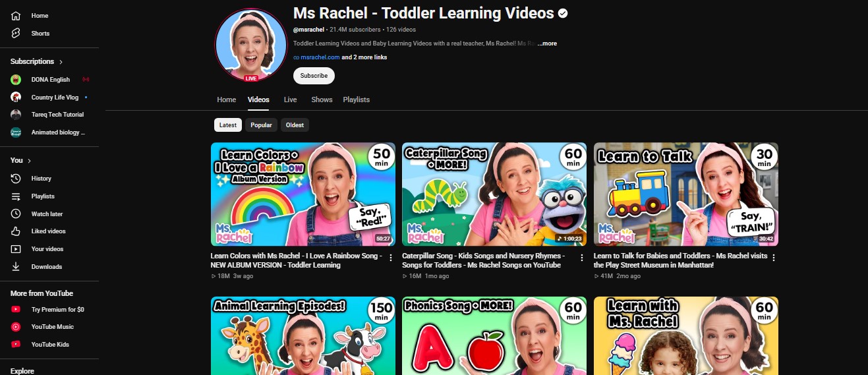The width and height of the screenshot is (868, 375).
Task: Expand channel description with ...more
Action: tap(547, 43)
